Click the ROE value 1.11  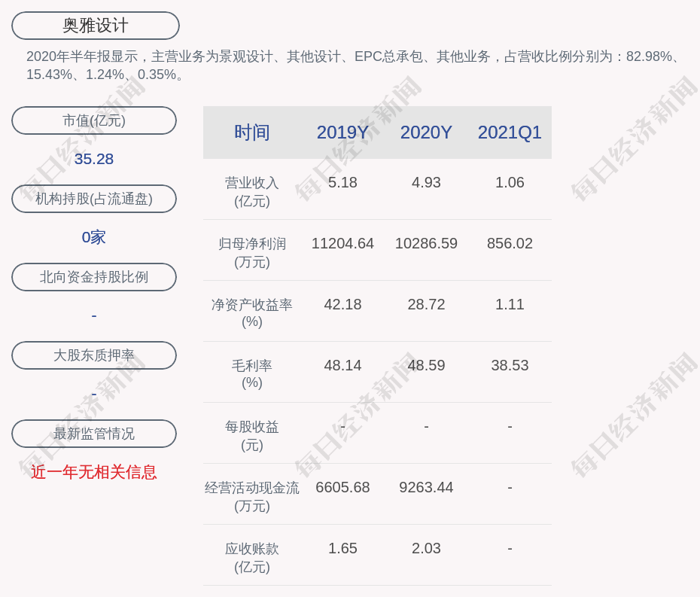pyautogui.click(x=510, y=305)
